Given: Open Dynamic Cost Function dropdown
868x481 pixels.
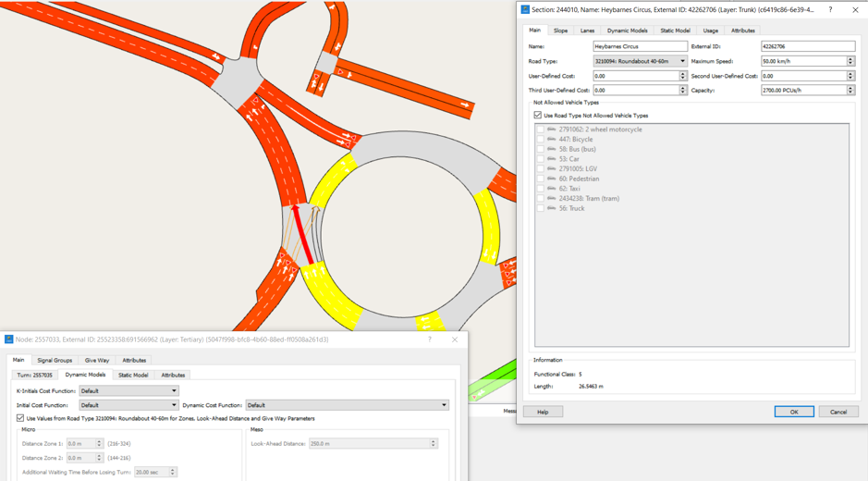Looking at the screenshot, I should coord(347,405).
